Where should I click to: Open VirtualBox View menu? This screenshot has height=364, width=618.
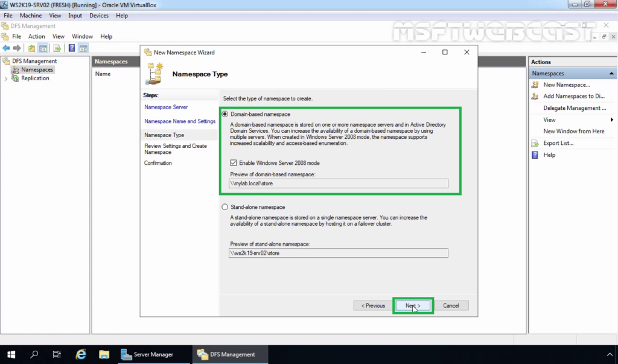[55, 16]
